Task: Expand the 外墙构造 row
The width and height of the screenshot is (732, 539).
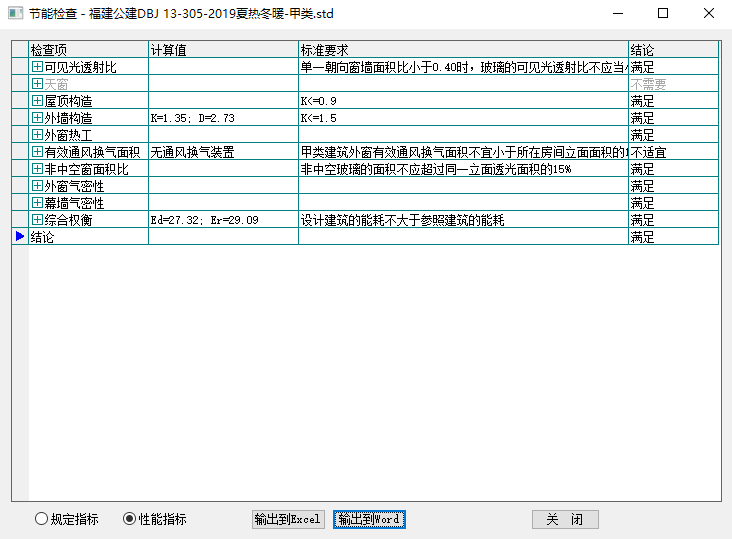Action: tap(37, 118)
